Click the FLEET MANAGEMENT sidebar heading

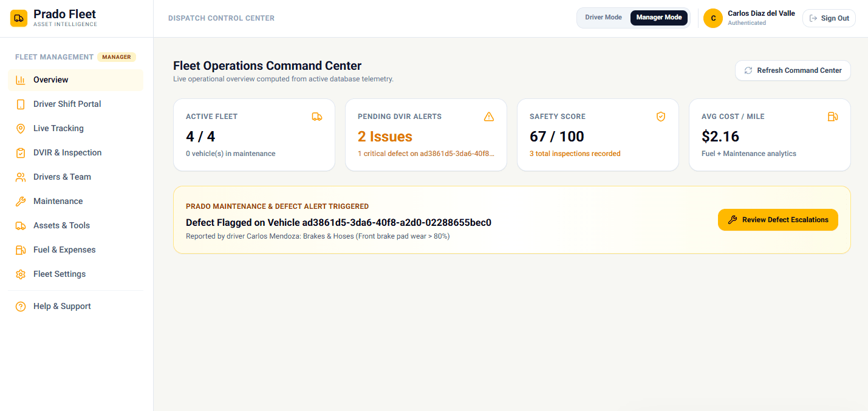pyautogui.click(x=54, y=57)
